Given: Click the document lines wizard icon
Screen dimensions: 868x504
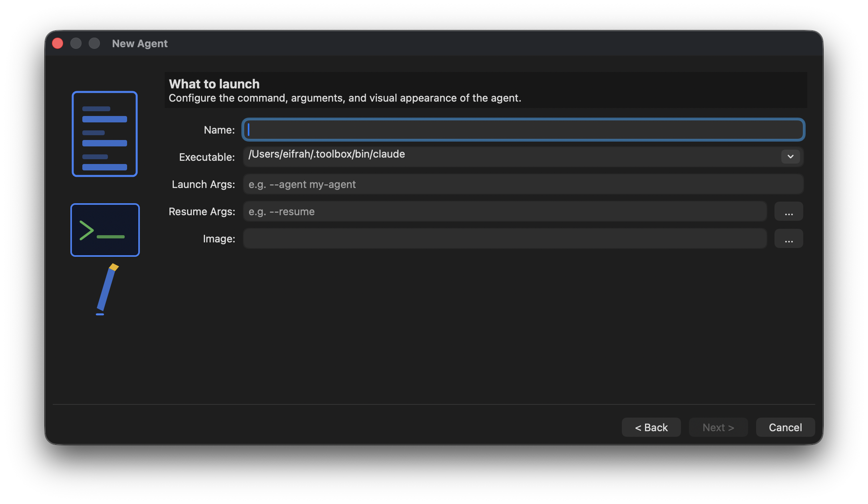Looking at the screenshot, I should point(105,134).
